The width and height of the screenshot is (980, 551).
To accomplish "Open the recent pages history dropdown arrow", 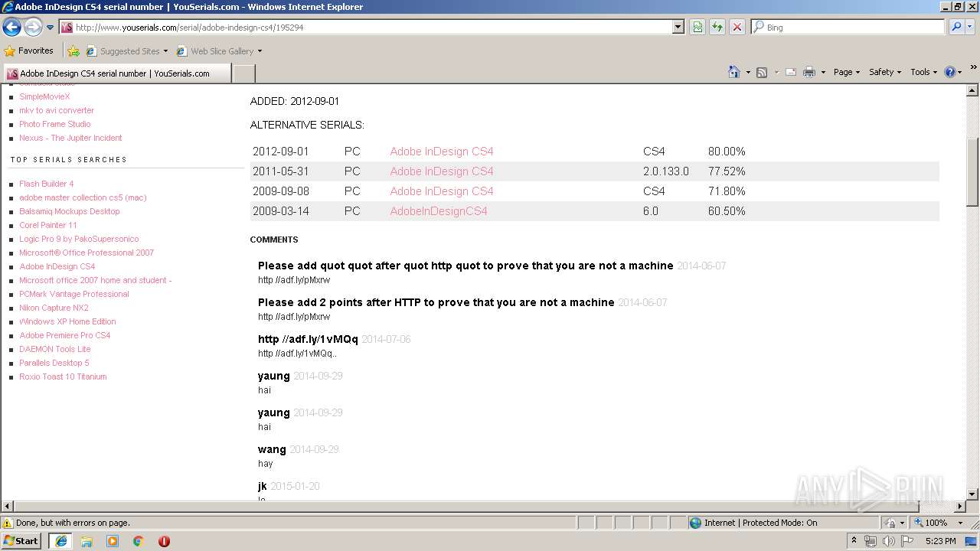I will tap(50, 28).
